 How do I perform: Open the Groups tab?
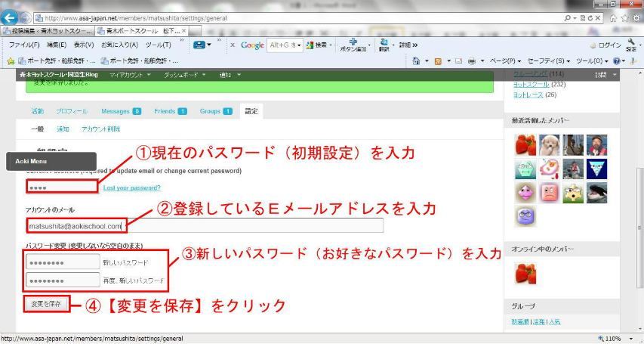[216, 111]
